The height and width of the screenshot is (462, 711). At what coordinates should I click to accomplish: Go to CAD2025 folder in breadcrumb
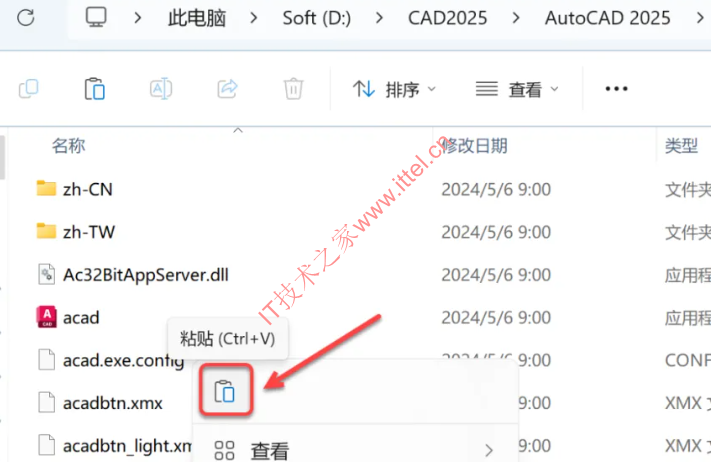point(447,18)
